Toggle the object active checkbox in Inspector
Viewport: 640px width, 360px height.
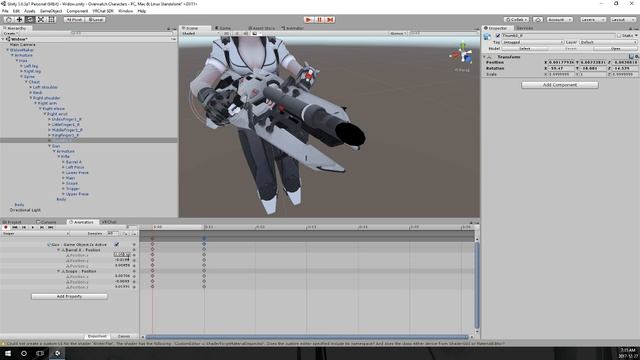(x=498, y=36)
